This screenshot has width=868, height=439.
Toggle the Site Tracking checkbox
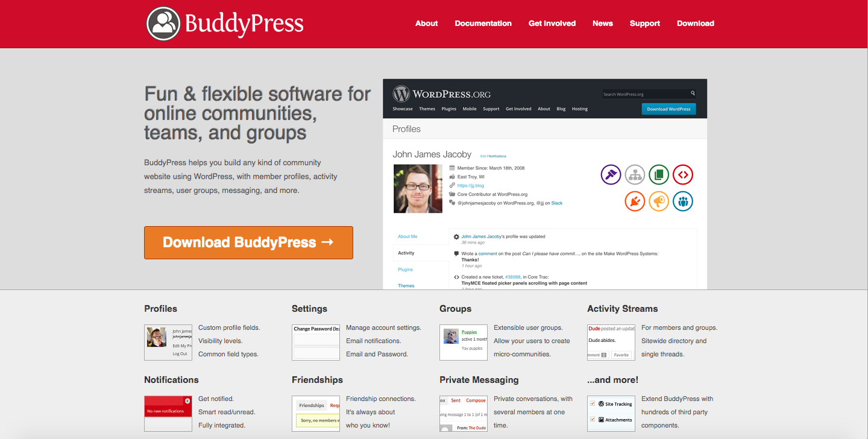click(x=593, y=403)
